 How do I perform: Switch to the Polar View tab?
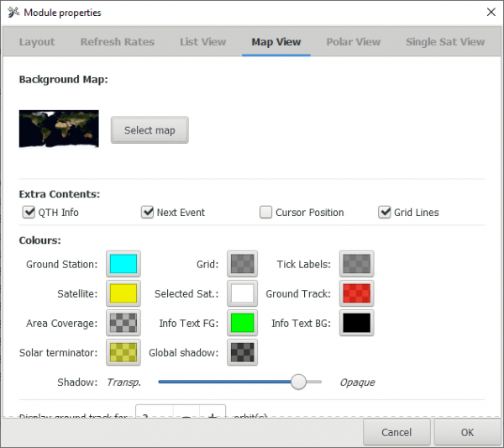(353, 42)
